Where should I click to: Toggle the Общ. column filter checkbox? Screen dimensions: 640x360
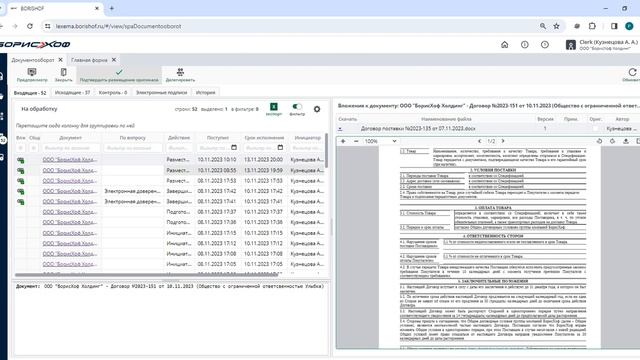(34, 148)
